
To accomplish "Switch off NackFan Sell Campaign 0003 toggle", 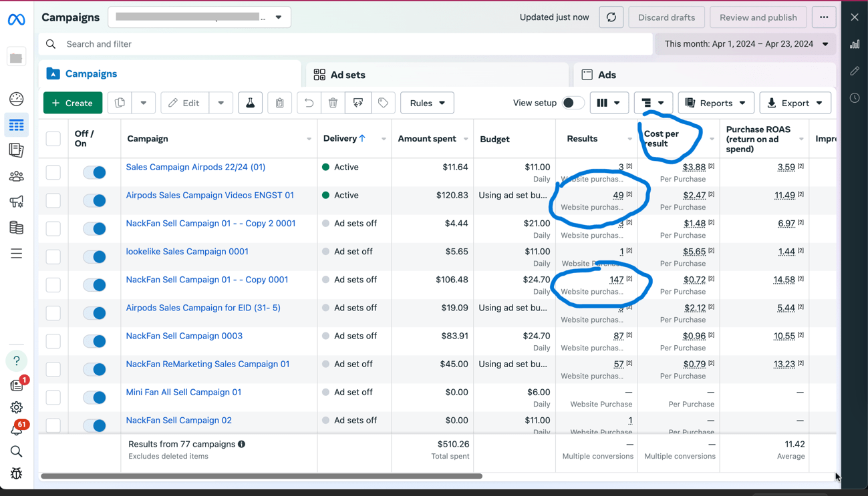I will 94,341.
